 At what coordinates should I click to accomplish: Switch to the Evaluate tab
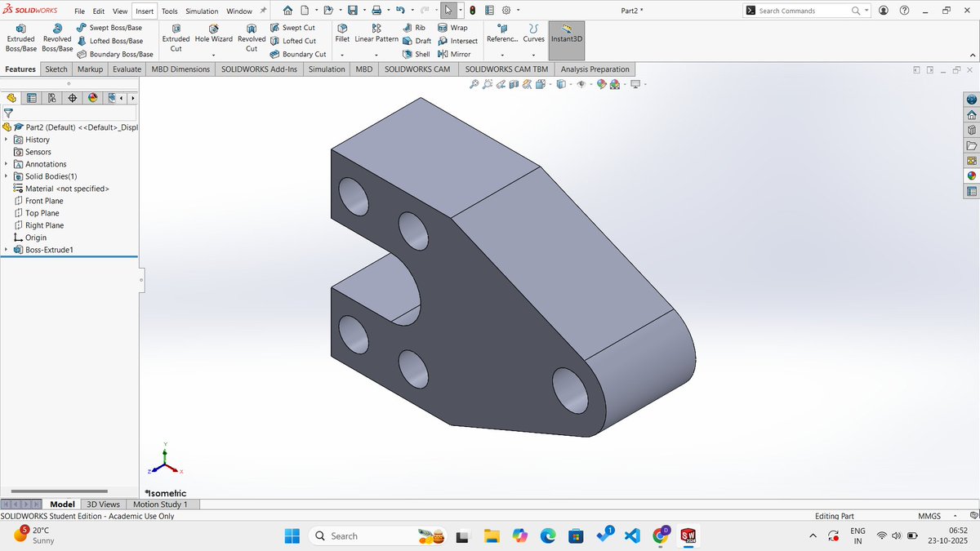pyautogui.click(x=127, y=69)
